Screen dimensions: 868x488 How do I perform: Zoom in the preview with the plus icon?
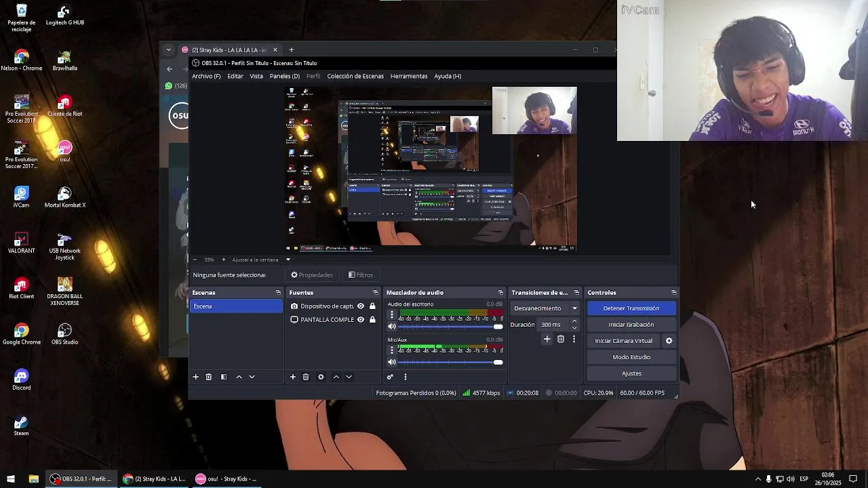[224, 260]
